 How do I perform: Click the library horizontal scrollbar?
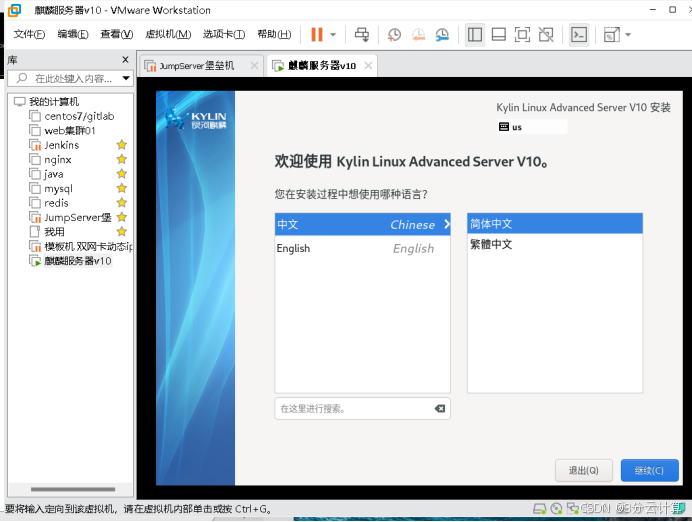(73, 489)
